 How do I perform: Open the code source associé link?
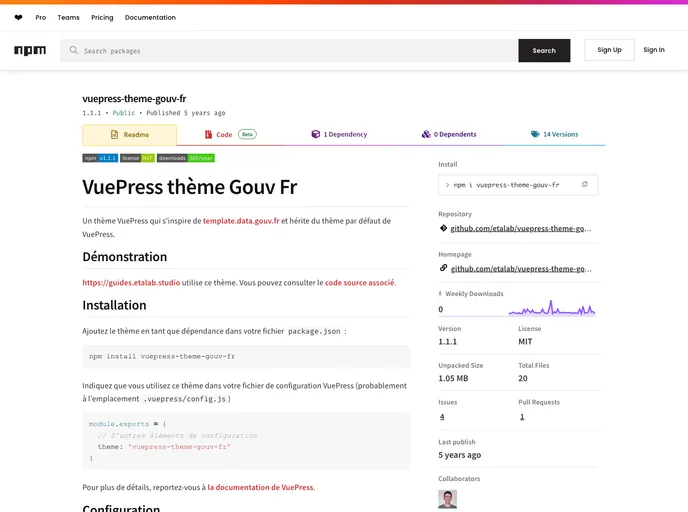(359, 283)
